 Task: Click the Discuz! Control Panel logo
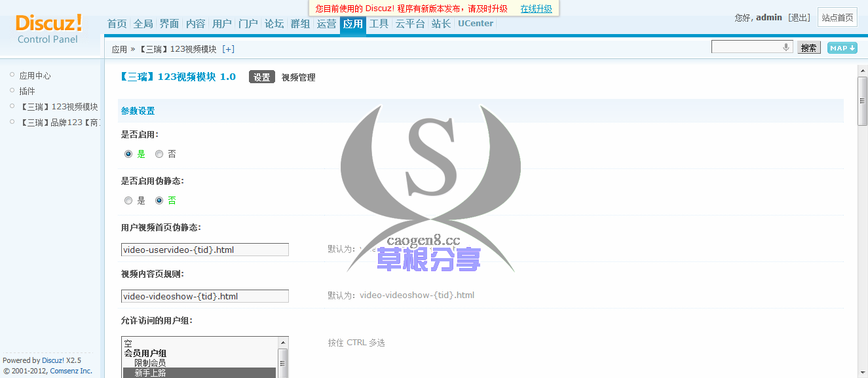pyautogui.click(x=48, y=29)
